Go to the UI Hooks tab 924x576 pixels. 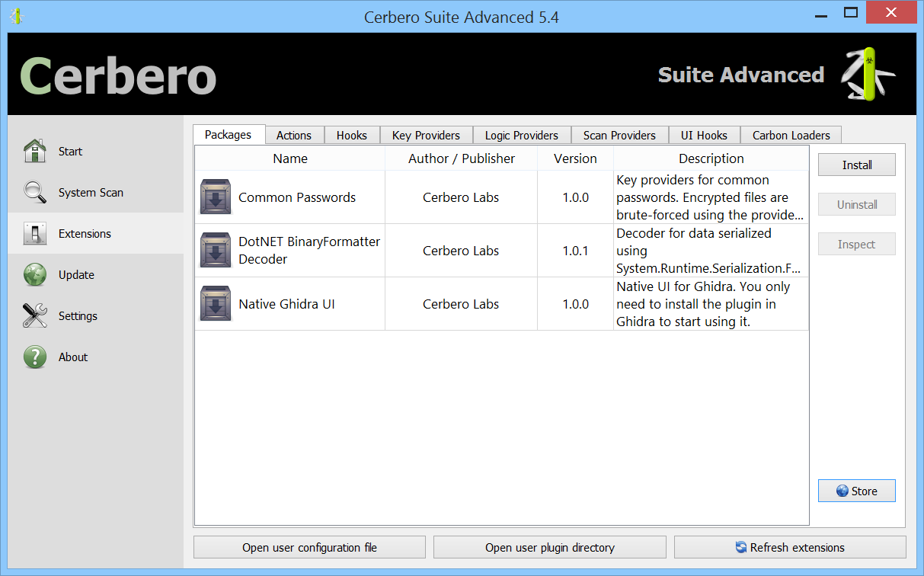tap(704, 136)
